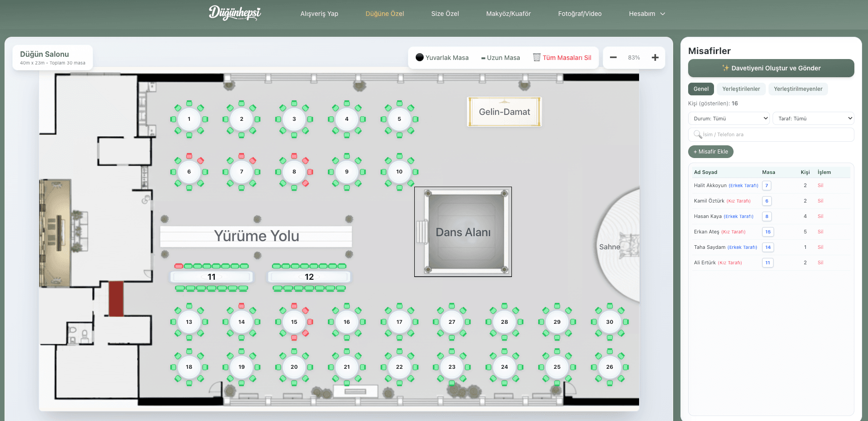Image resolution: width=868 pixels, height=421 pixels.
Task: Select long table number 12
Action: point(309,277)
